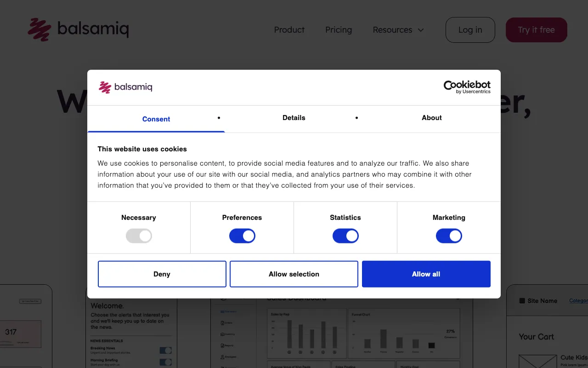The image size is (588, 368).
Task: Click the Deny button
Action: (162, 274)
